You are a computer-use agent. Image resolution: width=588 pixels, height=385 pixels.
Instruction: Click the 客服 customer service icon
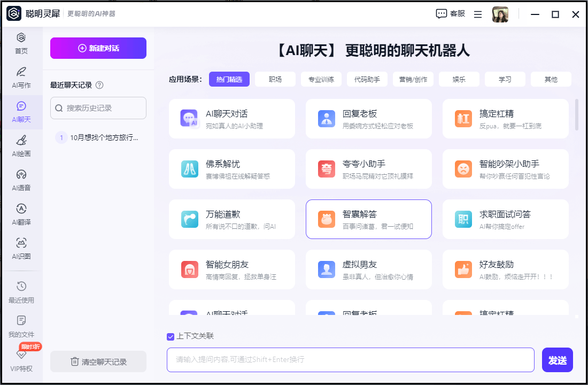pyautogui.click(x=442, y=14)
